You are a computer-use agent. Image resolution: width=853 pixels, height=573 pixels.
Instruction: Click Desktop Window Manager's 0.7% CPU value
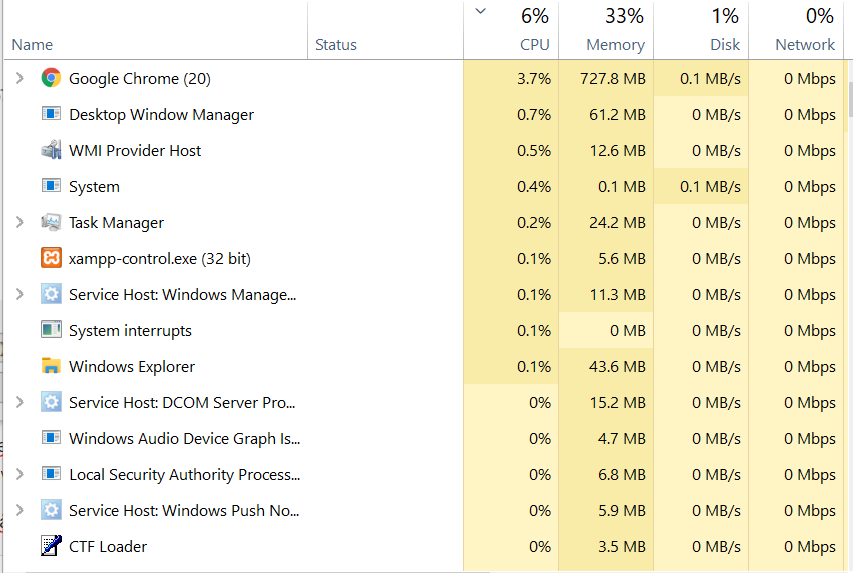[534, 115]
